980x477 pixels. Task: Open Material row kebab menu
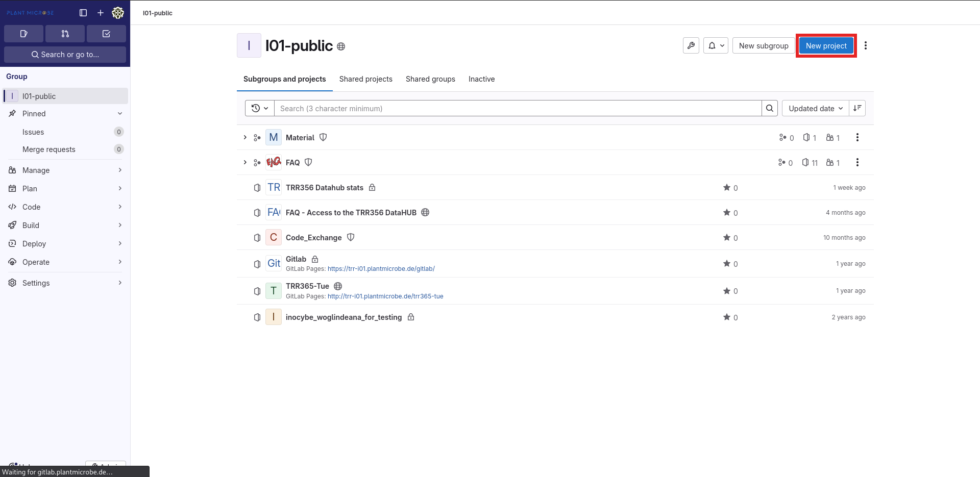[x=857, y=137]
